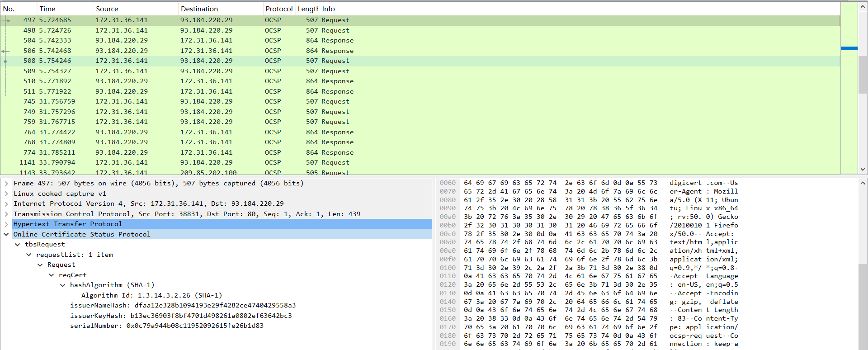The height and width of the screenshot is (350, 868).
Task: Expand the Frame 497 details row
Action: 6,183
